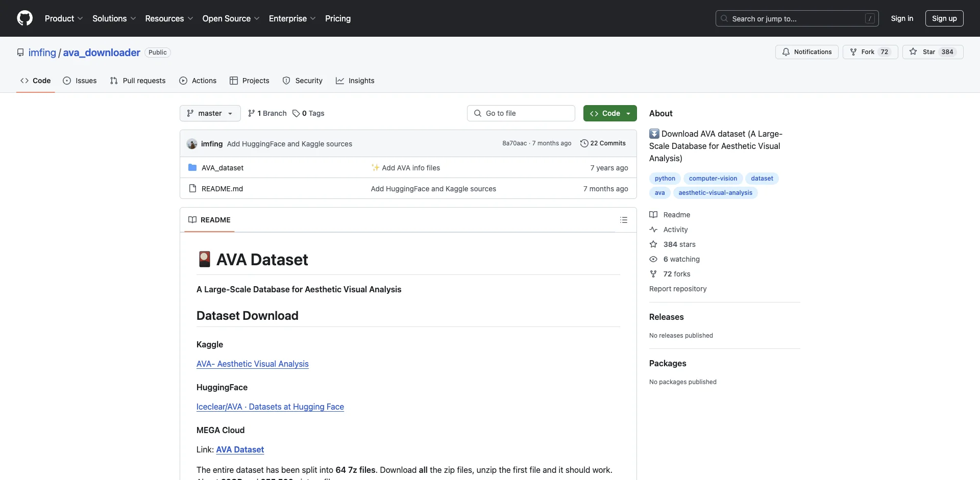
Task: Open the Projects tab
Action: coord(250,81)
